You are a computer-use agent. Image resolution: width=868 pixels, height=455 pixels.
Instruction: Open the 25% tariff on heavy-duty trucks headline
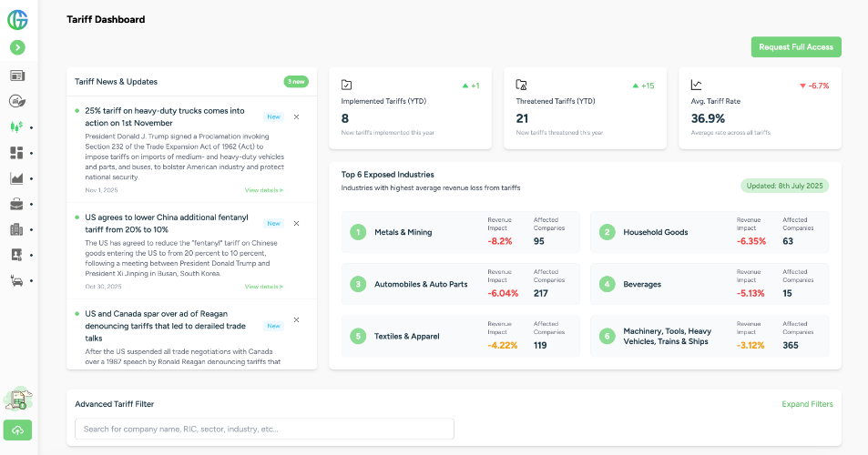pos(165,116)
